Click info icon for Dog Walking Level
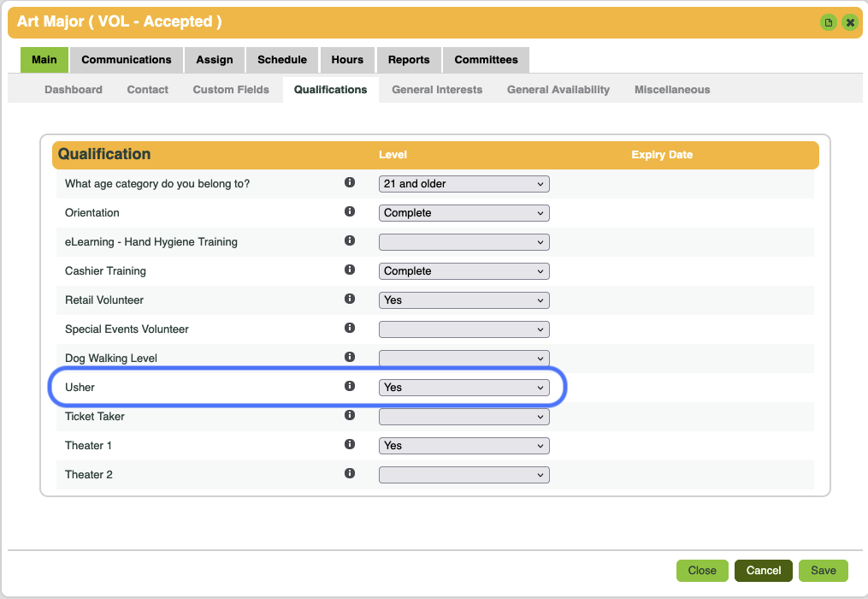 click(x=349, y=357)
